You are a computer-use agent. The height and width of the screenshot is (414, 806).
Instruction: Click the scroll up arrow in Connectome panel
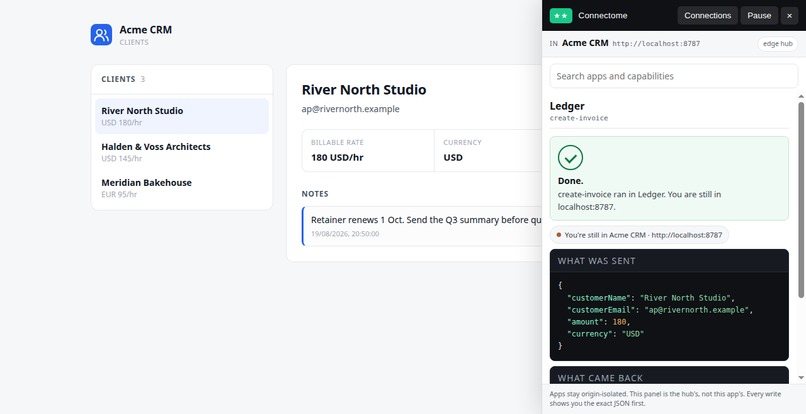pos(801,96)
